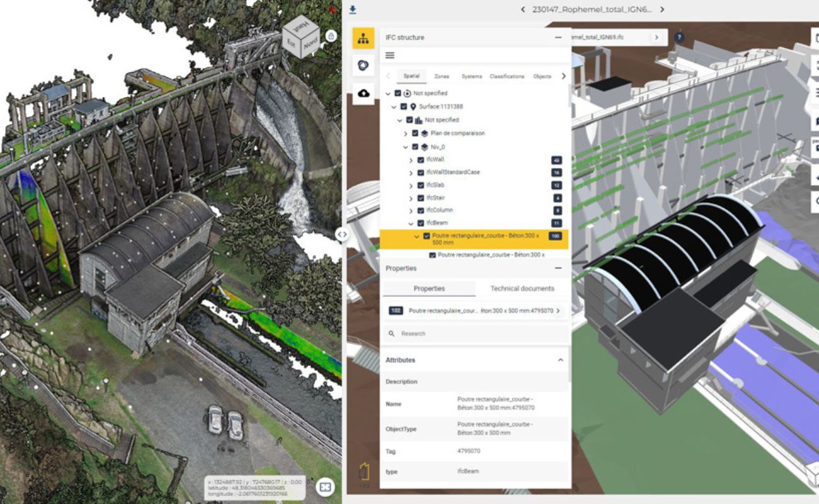Open the hamburger menu in IFC structure

(390, 55)
